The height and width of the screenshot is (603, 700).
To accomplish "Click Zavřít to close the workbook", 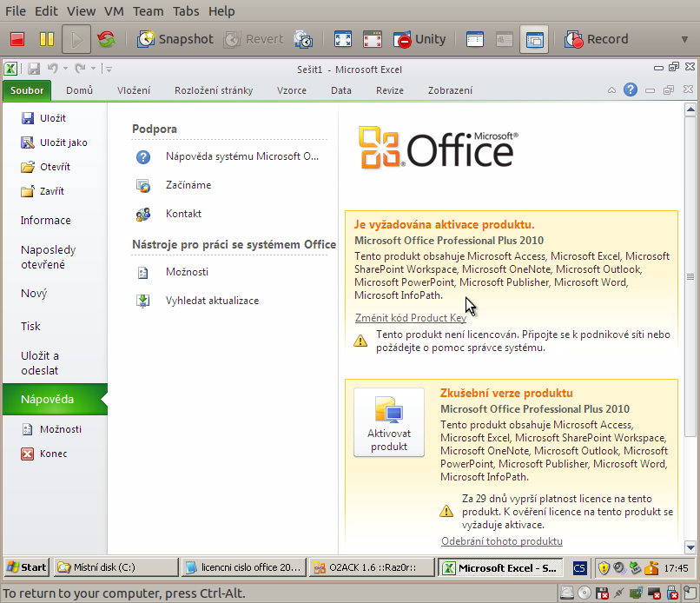I will coord(43,192).
